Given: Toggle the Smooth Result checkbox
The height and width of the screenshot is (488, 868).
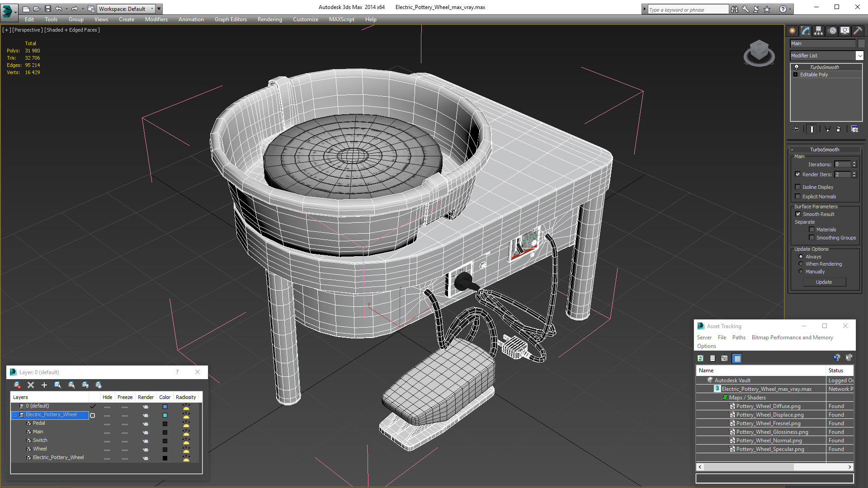Looking at the screenshot, I should 798,214.
